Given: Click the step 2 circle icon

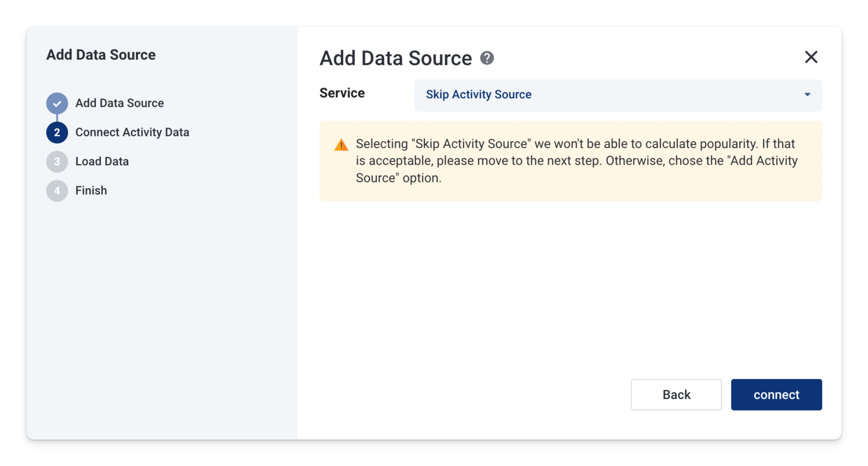Looking at the screenshot, I should click(57, 132).
